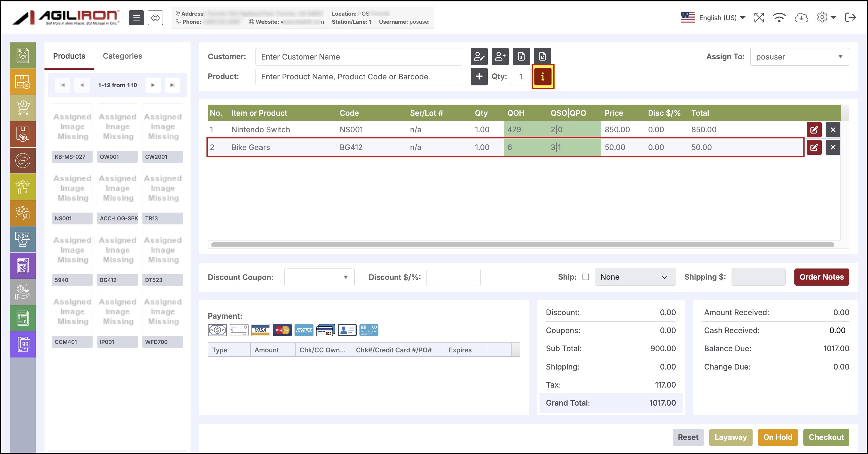This screenshot has height=454, width=868.
Task: Click the Order Notes button
Action: 821,277
